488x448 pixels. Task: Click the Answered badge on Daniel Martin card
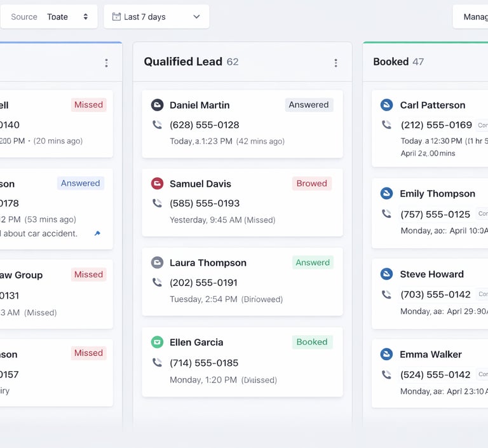[309, 105]
